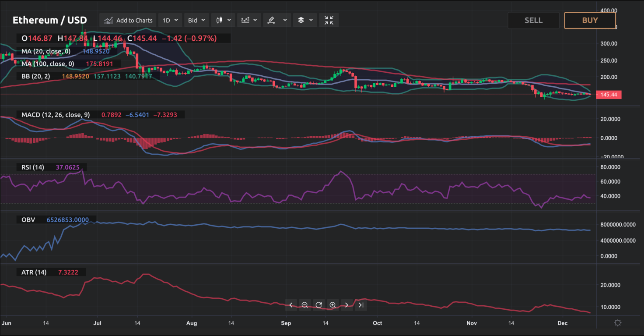Click the go-to-latest-bar arrow icon
This screenshot has height=336, width=644.
(x=360, y=305)
